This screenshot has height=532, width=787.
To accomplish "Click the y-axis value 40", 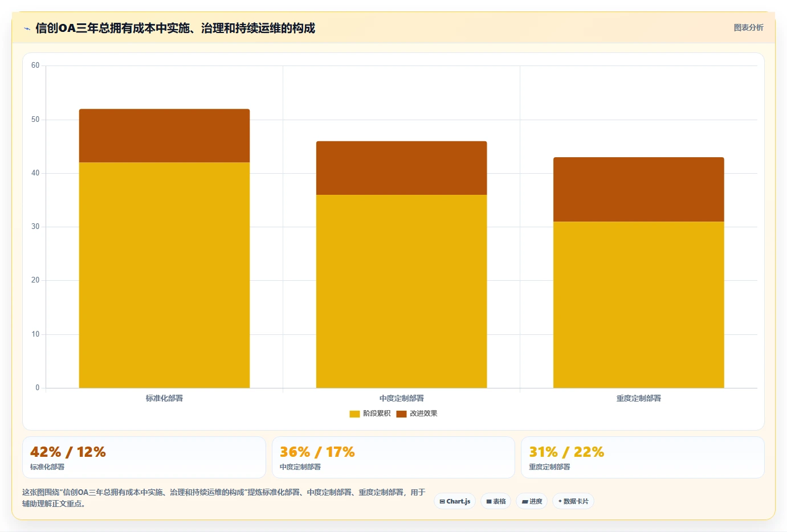I will (x=35, y=173).
